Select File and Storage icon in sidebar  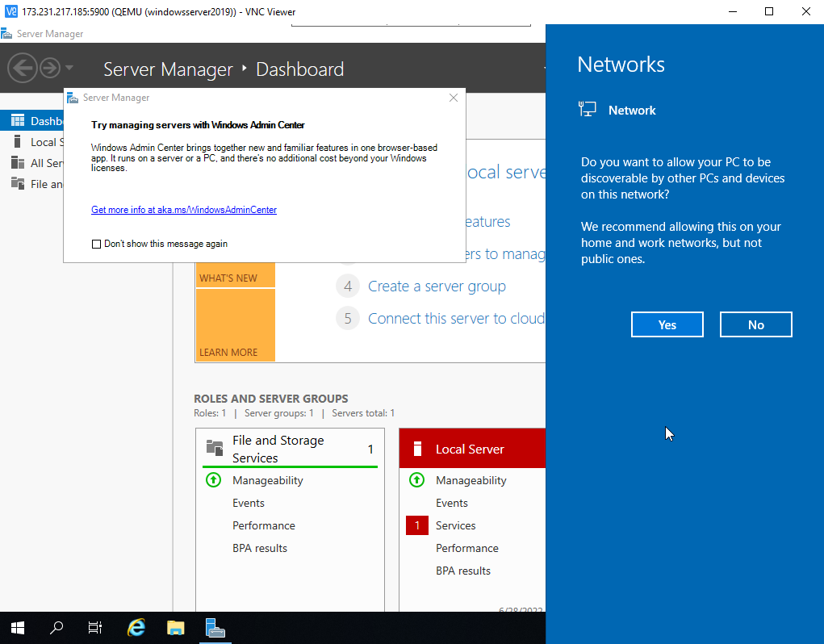pyautogui.click(x=18, y=184)
